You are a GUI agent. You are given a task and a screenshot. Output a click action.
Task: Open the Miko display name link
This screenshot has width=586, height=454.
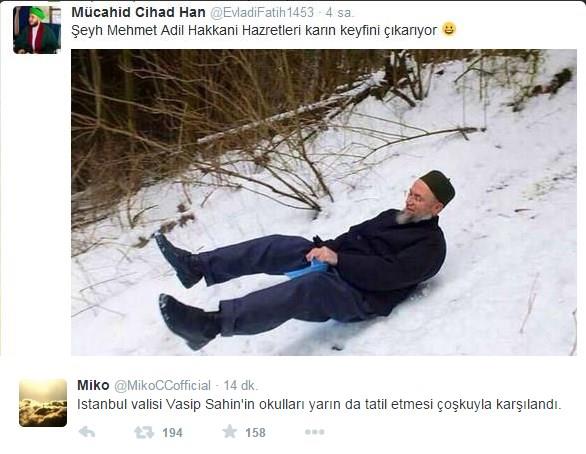point(93,385)
